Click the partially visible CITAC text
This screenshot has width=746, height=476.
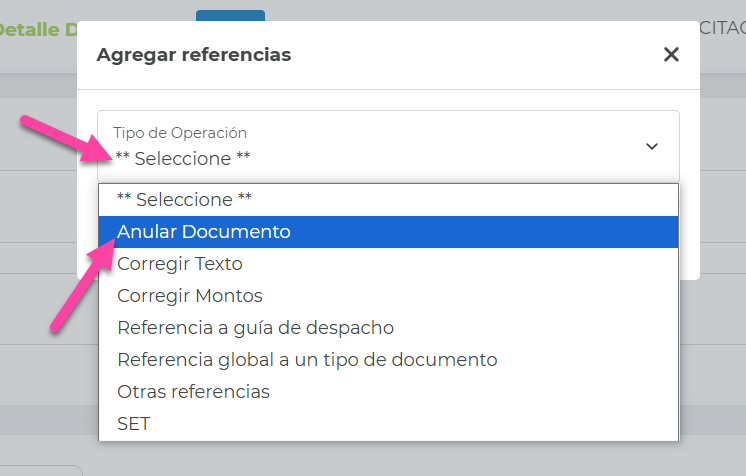[x=722, y=27]
